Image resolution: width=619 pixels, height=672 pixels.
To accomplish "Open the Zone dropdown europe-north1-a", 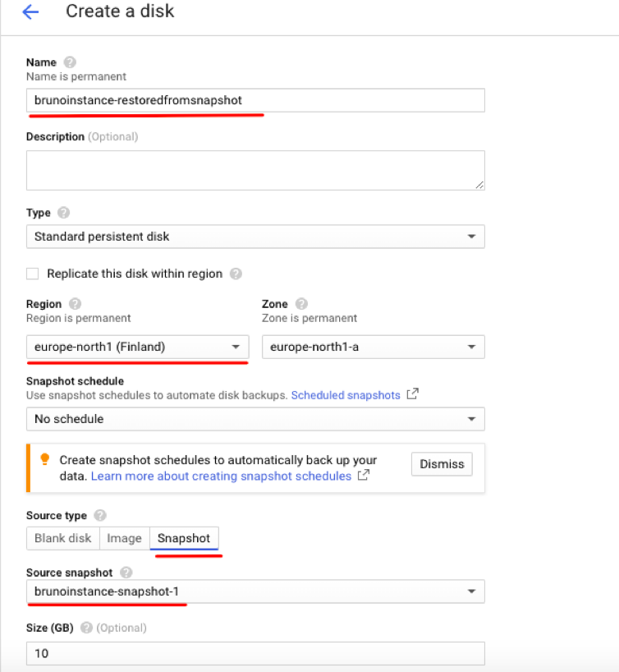I will point(373,347).
